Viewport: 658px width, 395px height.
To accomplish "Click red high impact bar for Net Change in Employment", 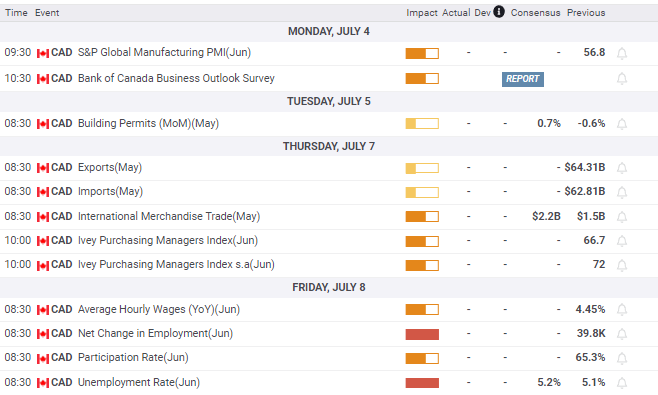I will (x=422, y=334).
